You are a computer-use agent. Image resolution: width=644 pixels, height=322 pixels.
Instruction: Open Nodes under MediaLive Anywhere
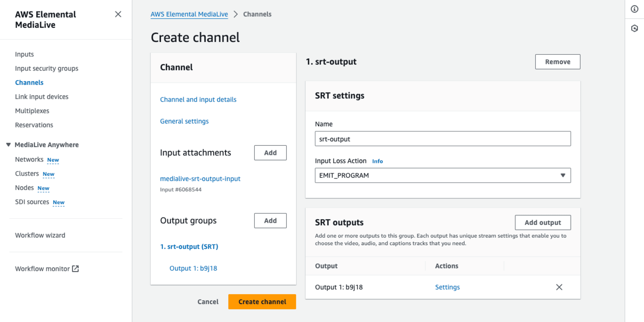tap(24, 188)
